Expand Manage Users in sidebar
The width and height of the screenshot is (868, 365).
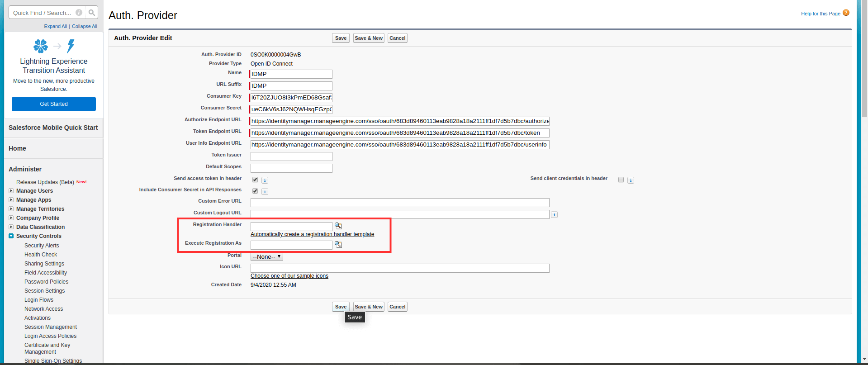click(x=11, y=191)
